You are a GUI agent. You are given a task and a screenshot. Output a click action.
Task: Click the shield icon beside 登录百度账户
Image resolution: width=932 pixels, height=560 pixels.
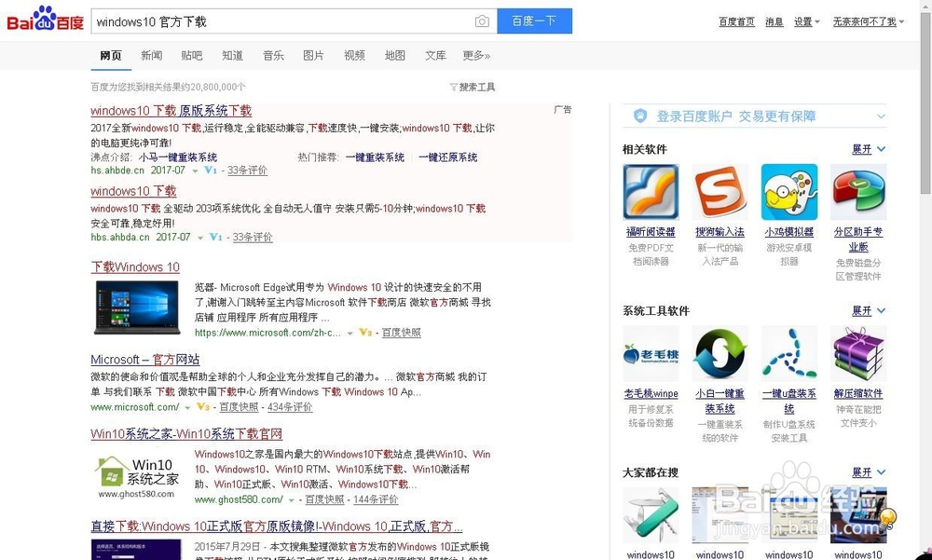click(640, 116)
